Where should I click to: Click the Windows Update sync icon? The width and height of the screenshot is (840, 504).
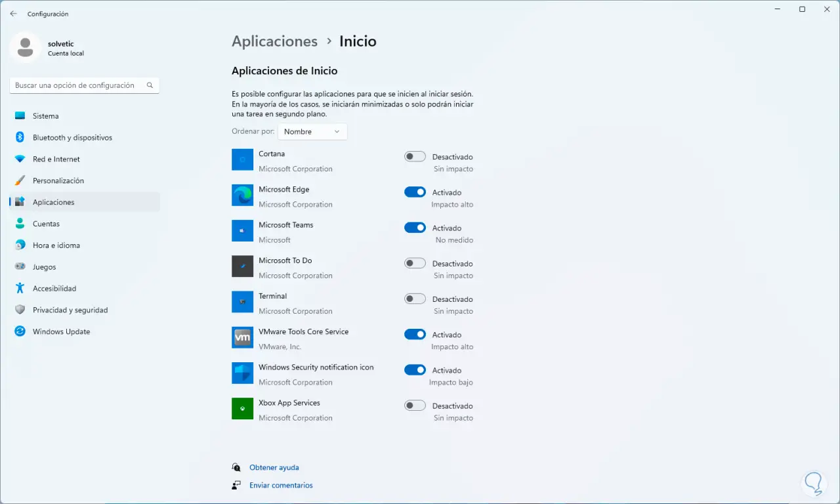[20, 331]
